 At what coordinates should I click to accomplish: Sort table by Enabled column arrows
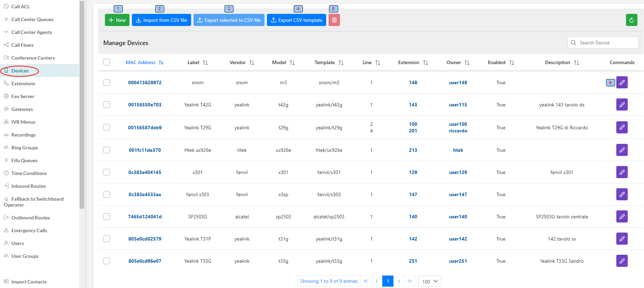512,63
